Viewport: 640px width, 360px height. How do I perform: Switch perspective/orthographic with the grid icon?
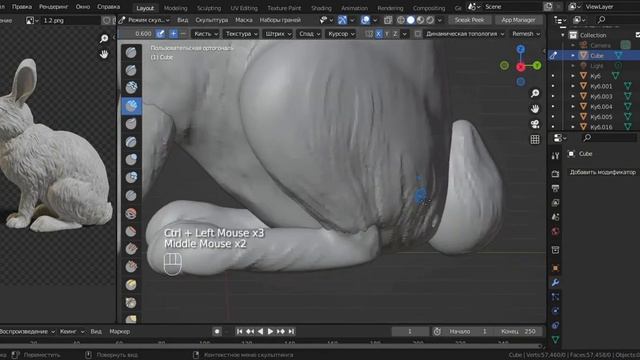tap(535, 140)
